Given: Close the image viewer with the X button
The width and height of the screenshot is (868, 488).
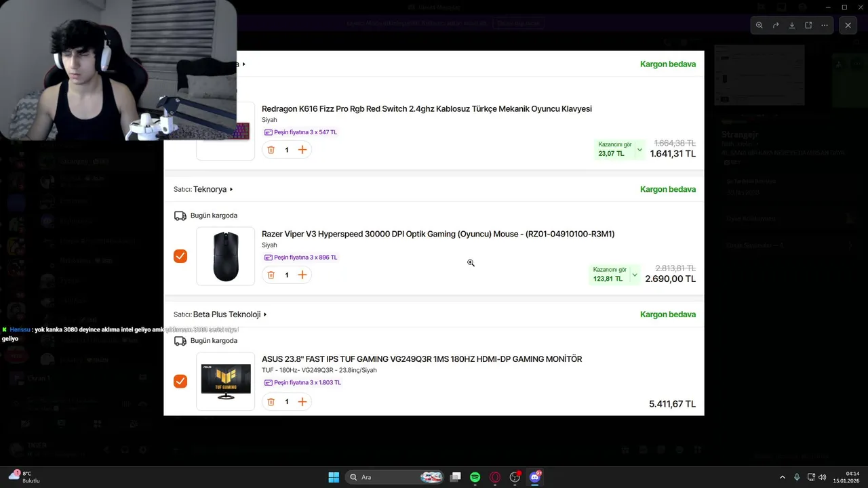Looking at the screenshot, I should click(848, 25).
